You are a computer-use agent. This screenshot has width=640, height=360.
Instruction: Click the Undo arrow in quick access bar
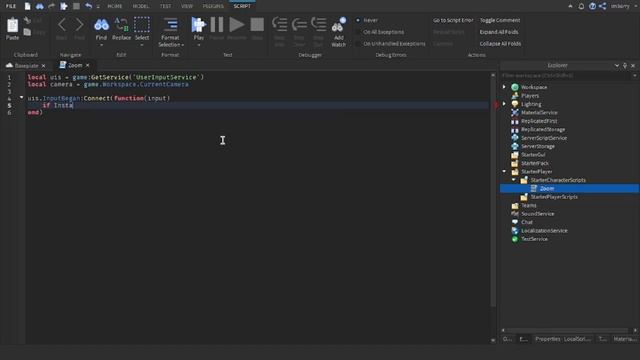coord(89,6)
